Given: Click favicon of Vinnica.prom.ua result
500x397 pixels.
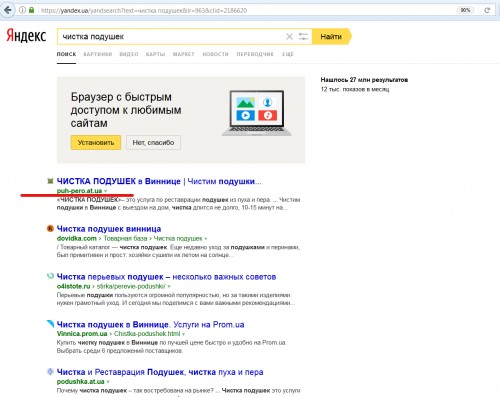Looking at the screenshot, I should click(x=50, y=324).
